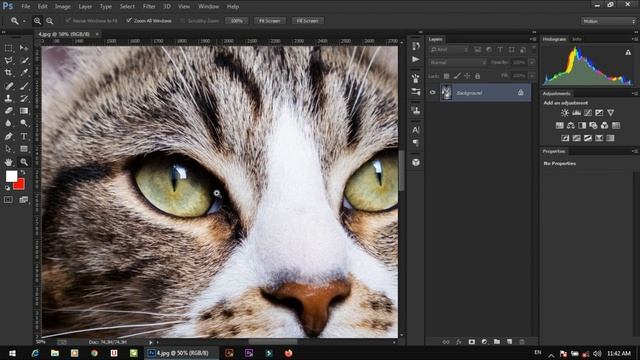
Task: Select the Eraser tool
Action: 8,111
